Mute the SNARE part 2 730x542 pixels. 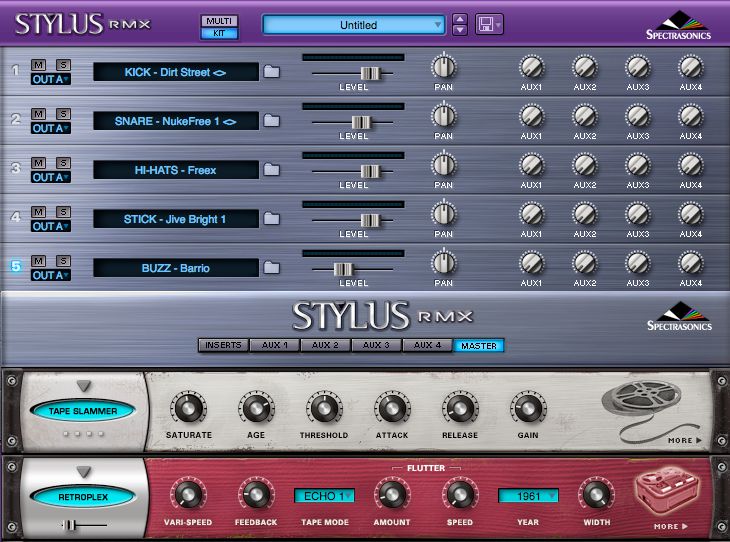[38, 114]
